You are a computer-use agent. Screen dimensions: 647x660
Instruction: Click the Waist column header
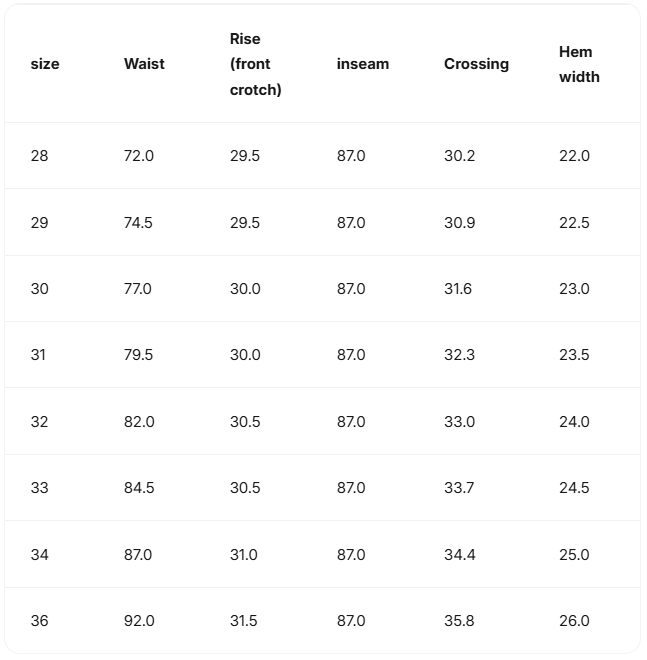click(x=144, y=64)
